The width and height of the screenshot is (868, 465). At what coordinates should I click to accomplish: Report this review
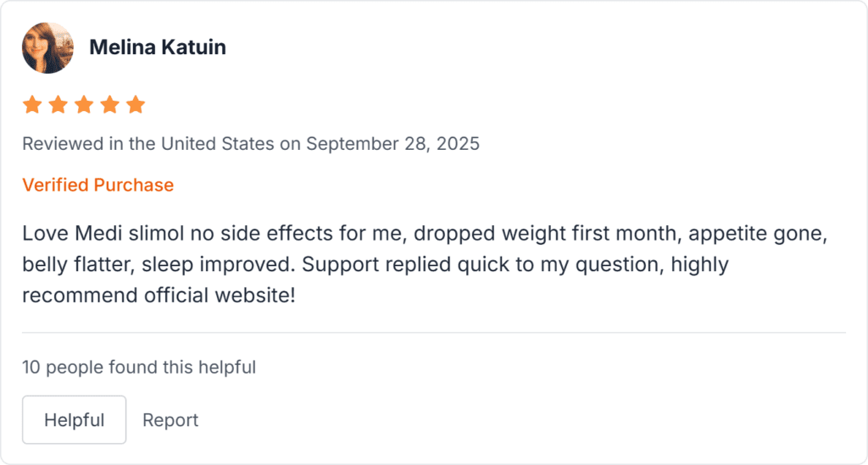click(170, 420)
